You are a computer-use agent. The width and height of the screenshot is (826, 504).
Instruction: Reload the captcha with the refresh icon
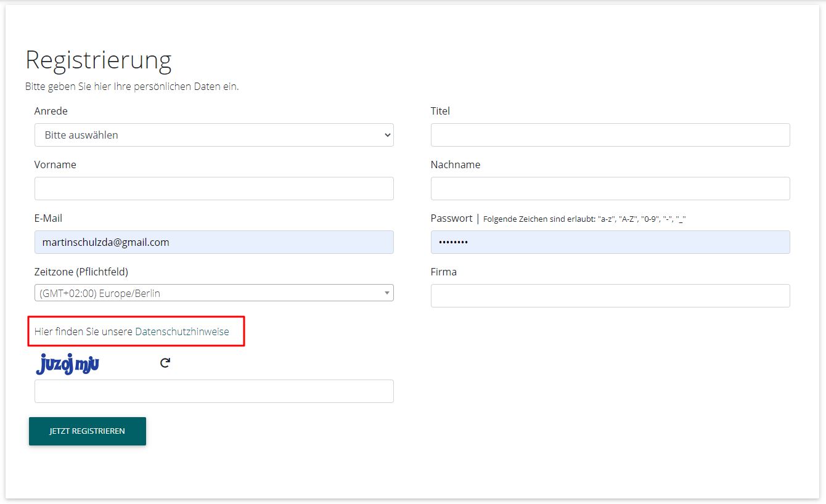[x=165, y=363]
